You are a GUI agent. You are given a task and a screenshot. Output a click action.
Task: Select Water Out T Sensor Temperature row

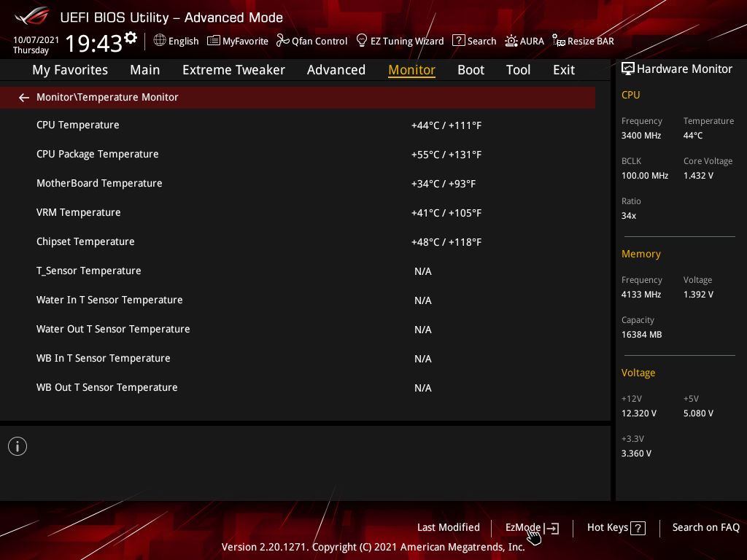point(298,329)
